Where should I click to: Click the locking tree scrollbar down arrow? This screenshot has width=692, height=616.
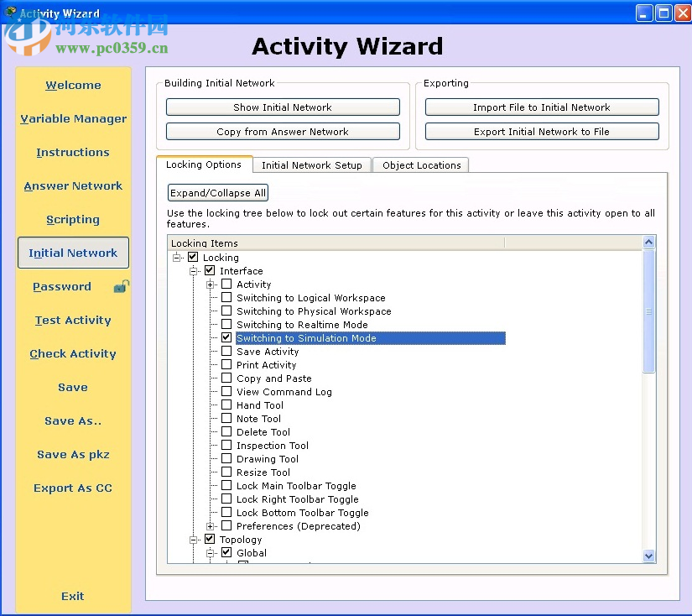point(648,556)
